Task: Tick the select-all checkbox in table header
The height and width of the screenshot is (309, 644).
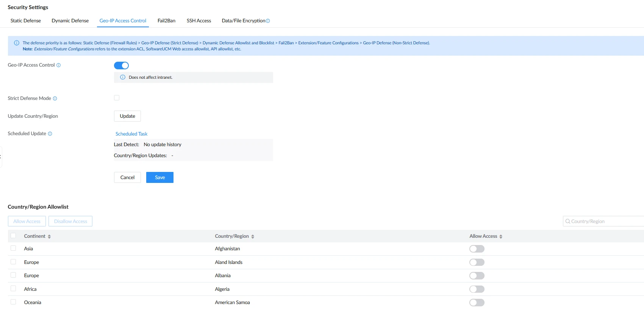Action: 13,236
